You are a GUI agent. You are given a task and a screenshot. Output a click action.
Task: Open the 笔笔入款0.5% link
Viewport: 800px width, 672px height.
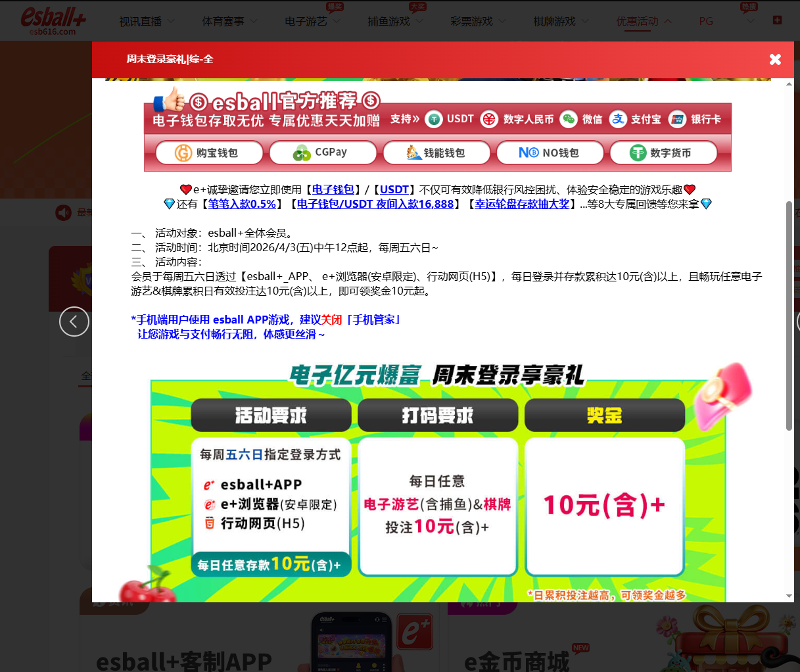242,204
